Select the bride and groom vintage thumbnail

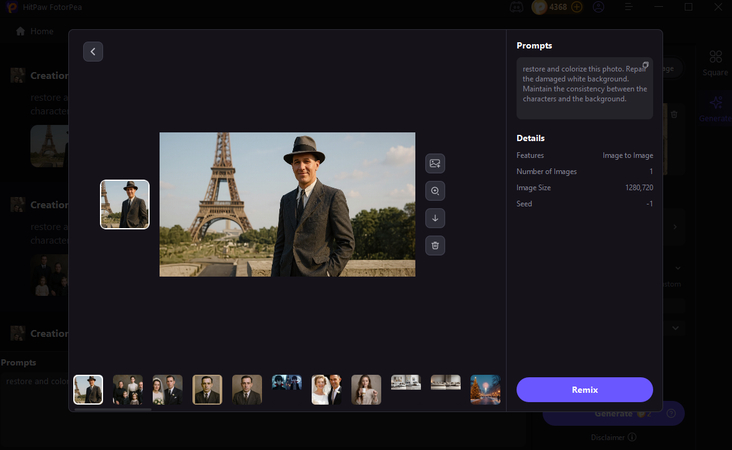click(168, 390)
